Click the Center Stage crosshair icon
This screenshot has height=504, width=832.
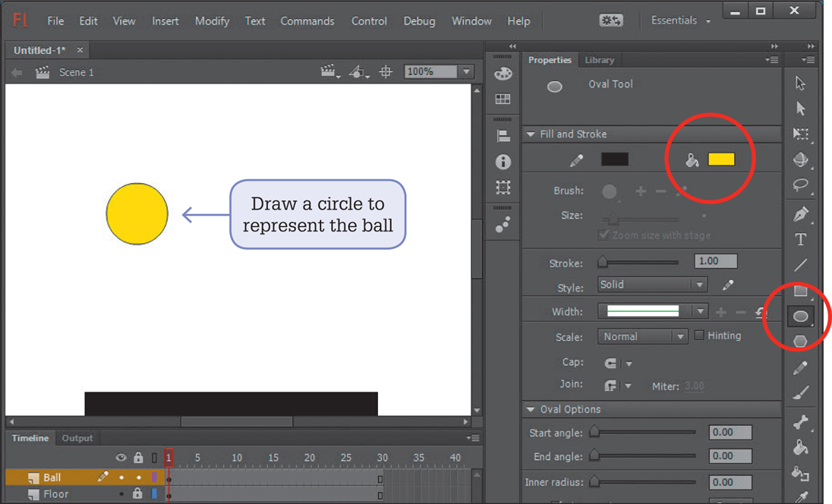tap(386, 71)
